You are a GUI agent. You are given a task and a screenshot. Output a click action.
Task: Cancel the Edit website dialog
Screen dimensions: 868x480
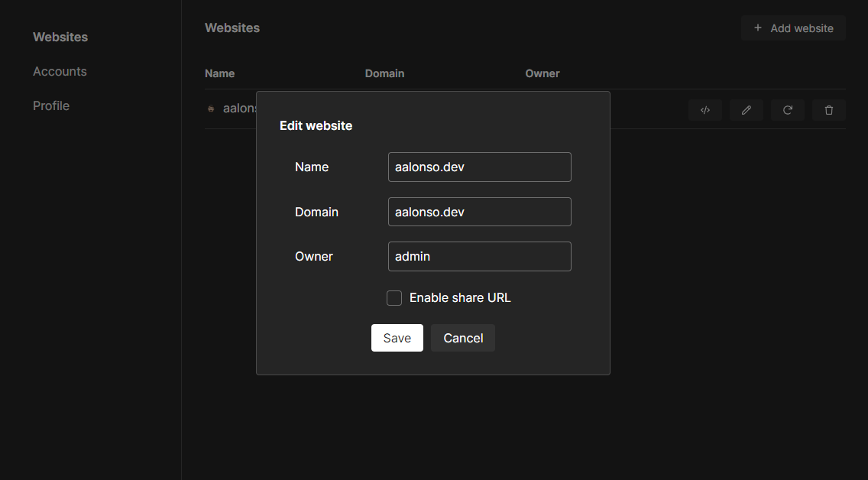pyautogui.click(x=462, y=338)
